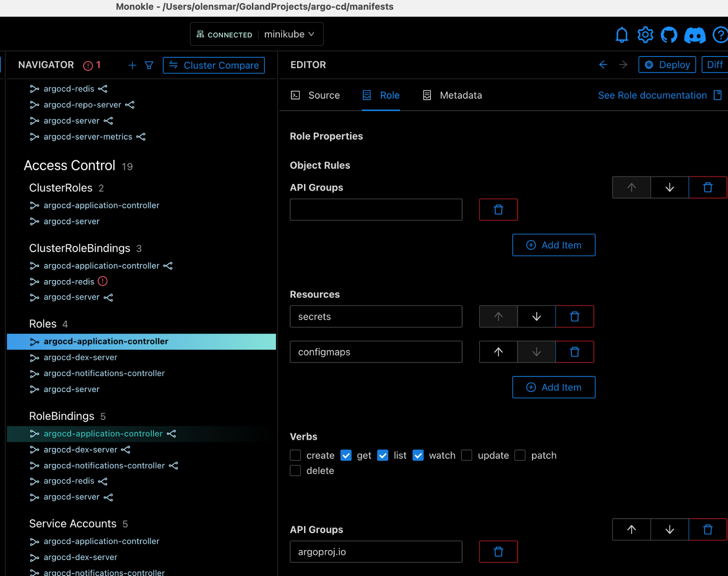Open settings via gear icon

point(645,35)
